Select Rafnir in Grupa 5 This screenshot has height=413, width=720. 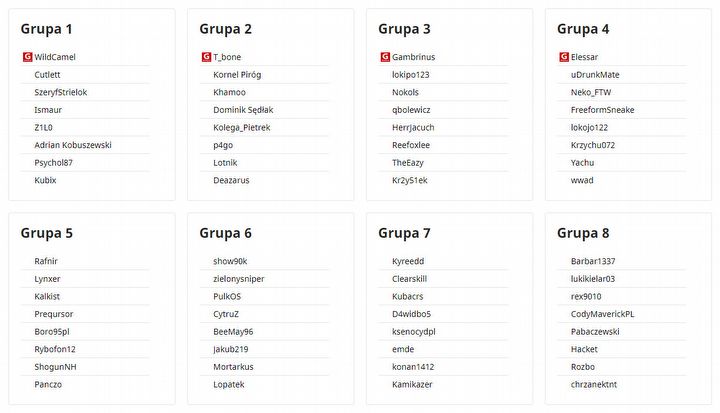[x=46, y=261]
